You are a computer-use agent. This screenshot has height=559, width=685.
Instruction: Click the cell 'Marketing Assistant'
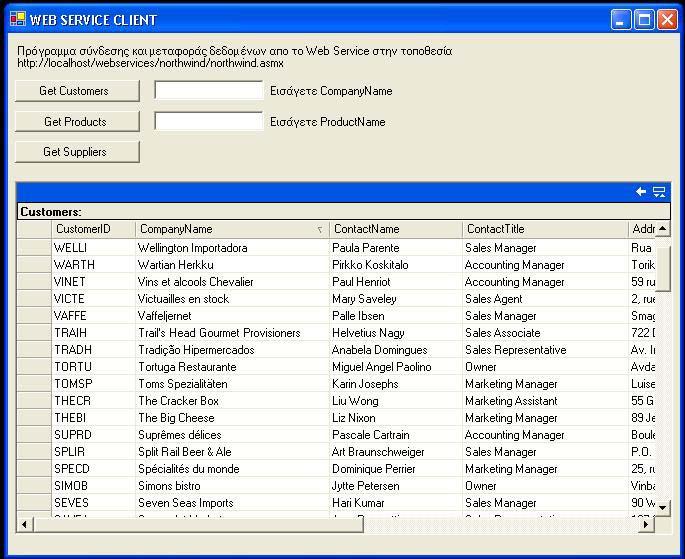pyautogui.click(x=545, y=401)
